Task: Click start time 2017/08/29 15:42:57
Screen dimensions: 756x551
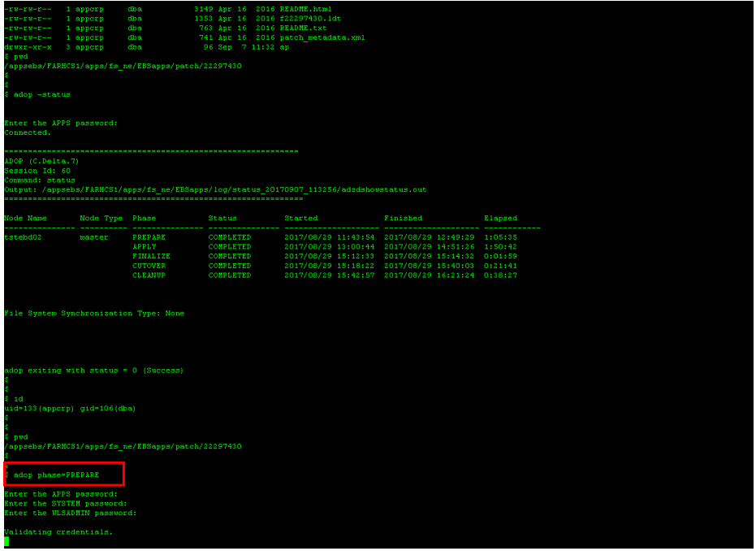Action: click(x=330, y=275)
